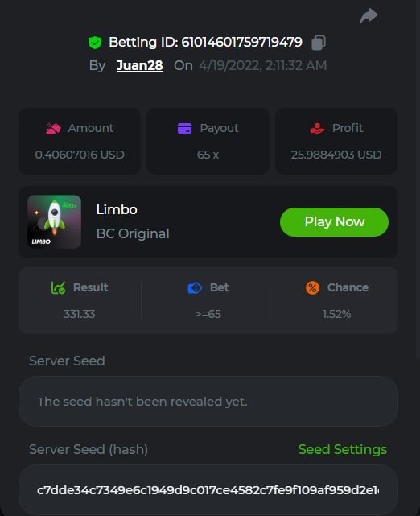Click the orange Chance percent icon
The width and height of the screenshot is (420, 516).
[x=312, y=287]
